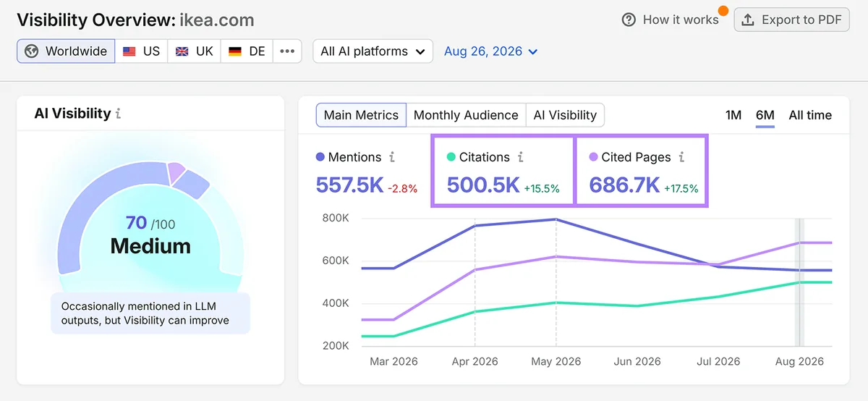Switch to the AI Visibility chart tab
The height and width of the screenshot is (401, 868).
pos(565,115)
